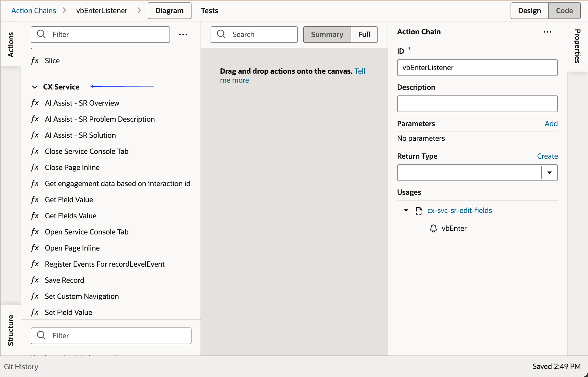The image size is (588, 377).
Task: Click the vbEnter bell event icon
Action: tap(433, 228)
